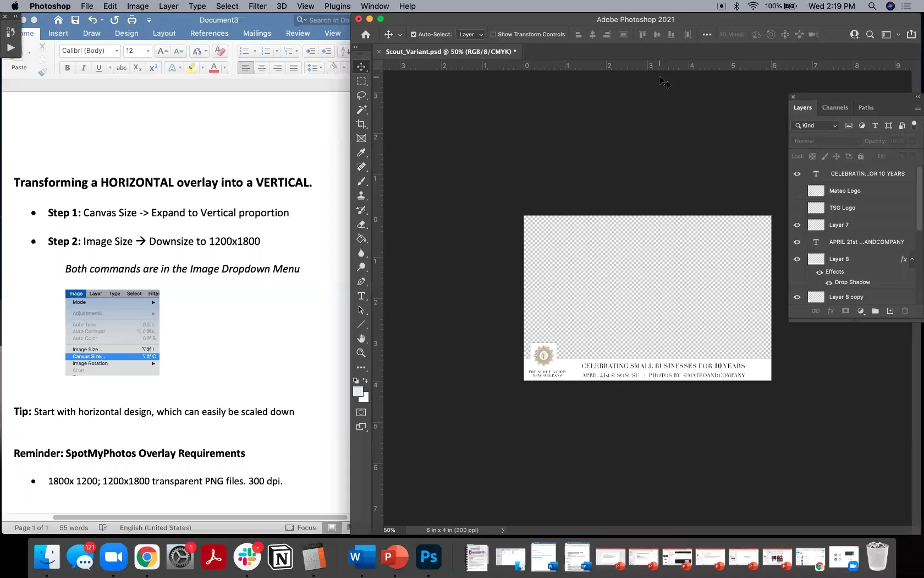Select the Magic Wand tool
The width and height of the screenshot is (924, 578).
pos(361,110)
